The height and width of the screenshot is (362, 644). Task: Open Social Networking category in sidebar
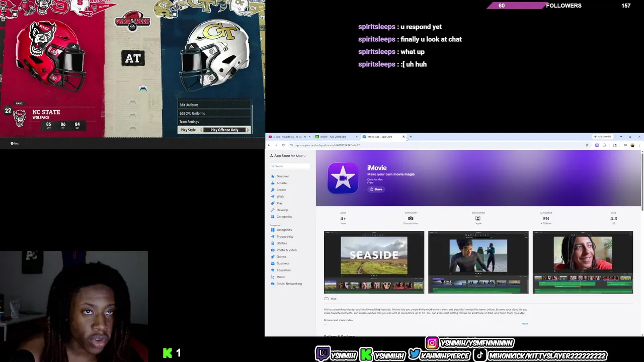[286, 284]
